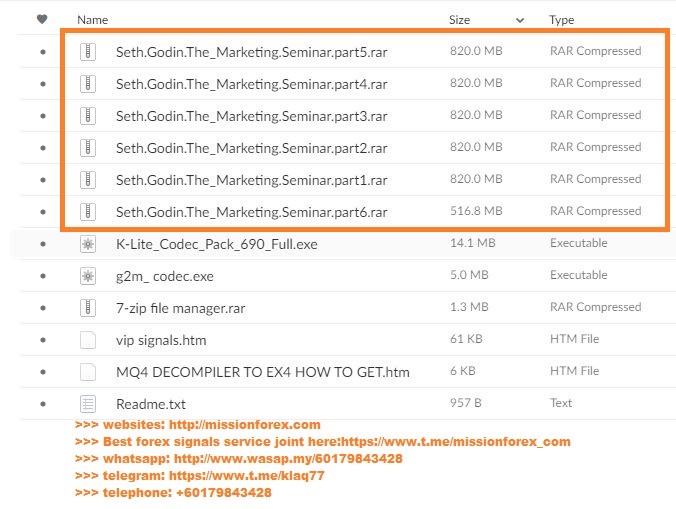Sort files by Size column header

tap(459, 20)
